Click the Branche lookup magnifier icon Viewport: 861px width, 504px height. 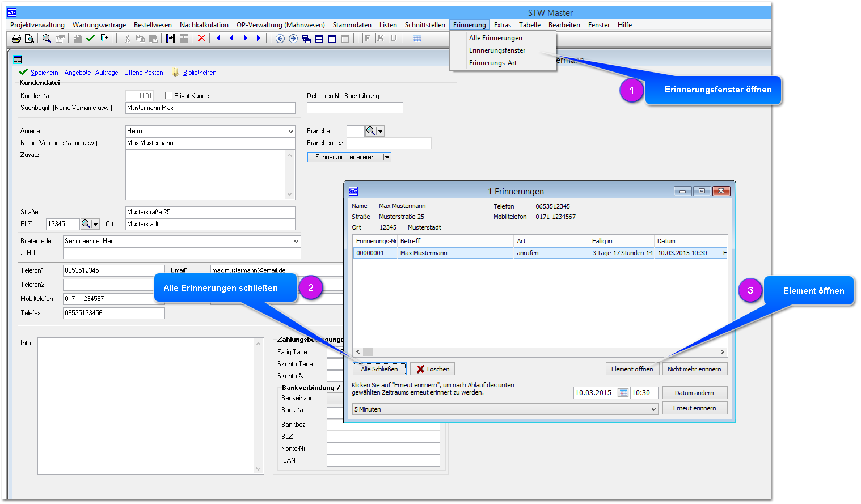click(x=370, y=131)
